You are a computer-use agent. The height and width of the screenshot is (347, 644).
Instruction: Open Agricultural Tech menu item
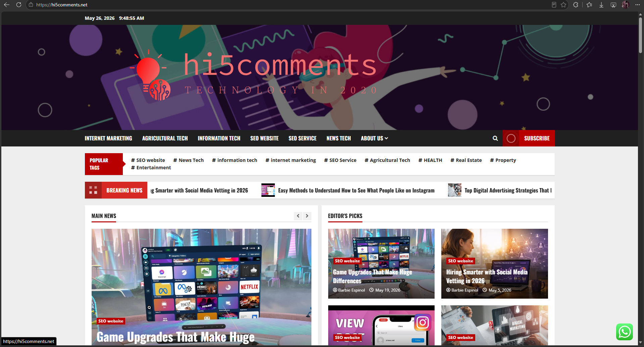(x=165, y=138)
